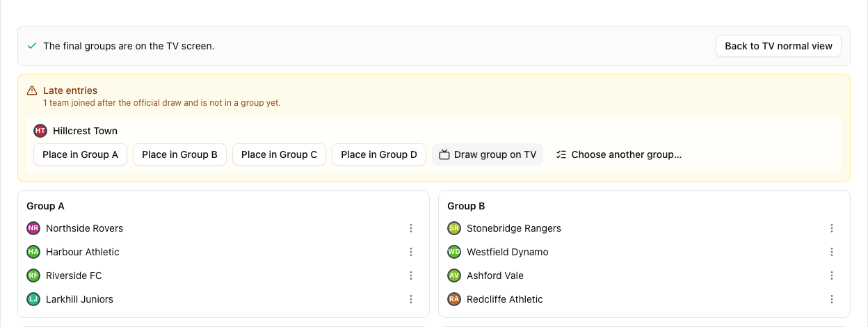Click the Group B heading
The height and width of the screenshot is (327, 868).
click(466, 206)
